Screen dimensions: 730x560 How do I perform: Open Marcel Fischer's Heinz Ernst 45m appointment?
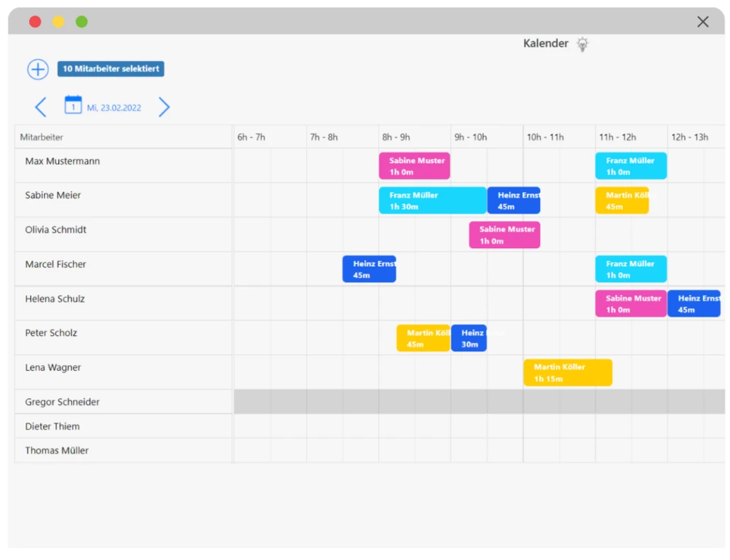click(x=369, y=269)
